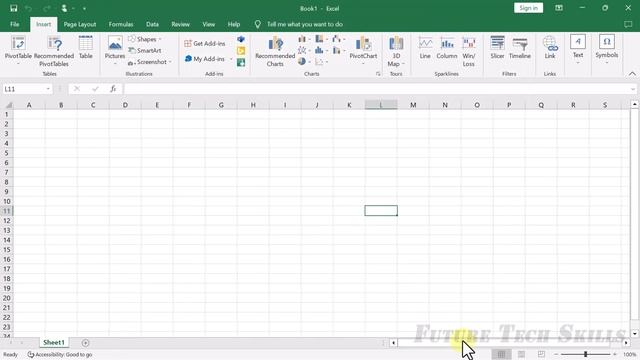Screen dimensions: 640x360
Task: Click the 100% zoom level
Action: coord(629,354)
